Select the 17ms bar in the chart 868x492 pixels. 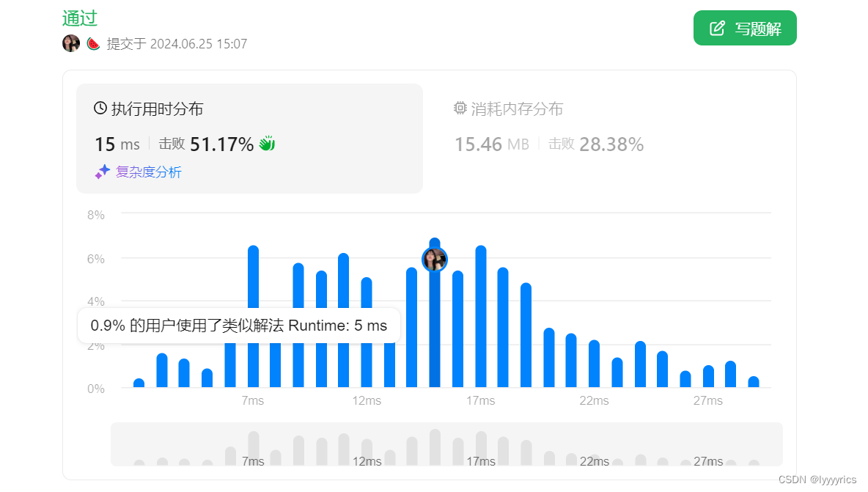[x=480, y=316]
